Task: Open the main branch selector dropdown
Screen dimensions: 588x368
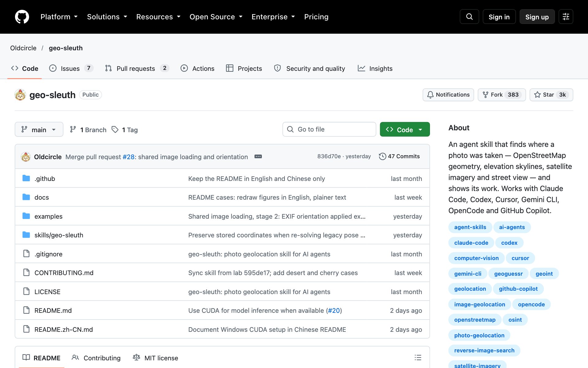Action: (x=39, y=129)
